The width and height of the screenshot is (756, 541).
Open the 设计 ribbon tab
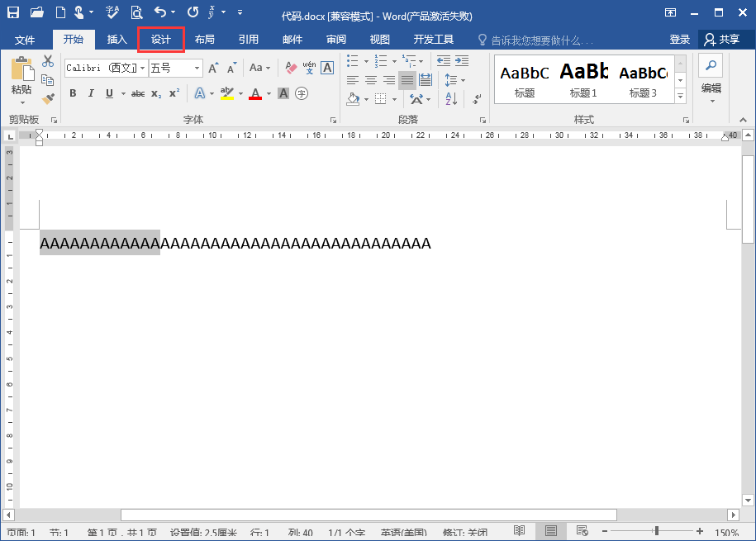[x=160, y=40]
